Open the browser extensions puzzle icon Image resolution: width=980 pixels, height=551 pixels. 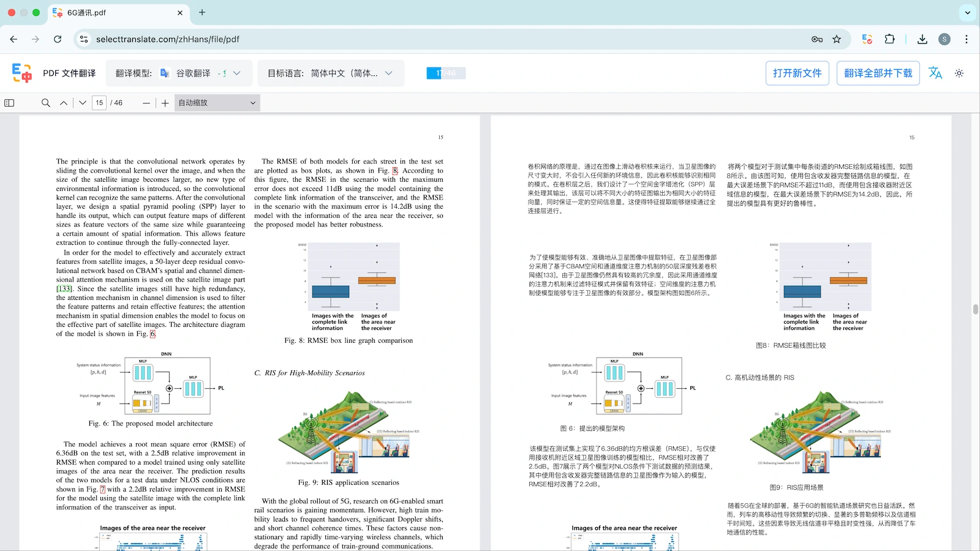890,39
